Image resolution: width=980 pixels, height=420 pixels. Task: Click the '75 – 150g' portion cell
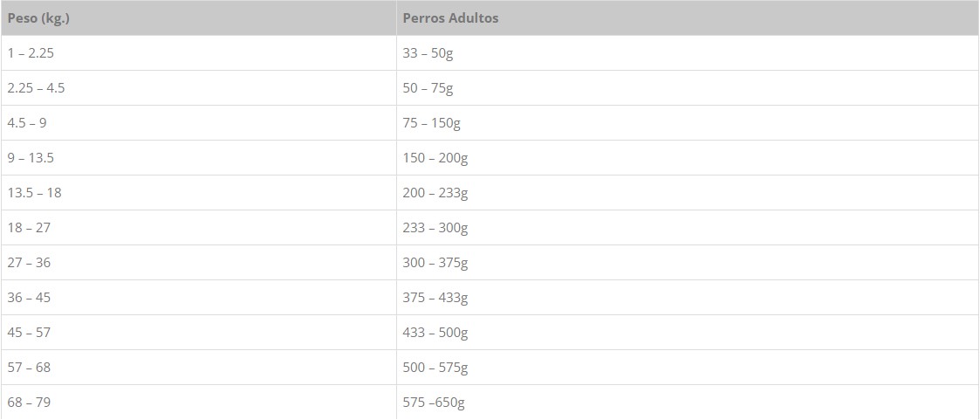(431, 123)
